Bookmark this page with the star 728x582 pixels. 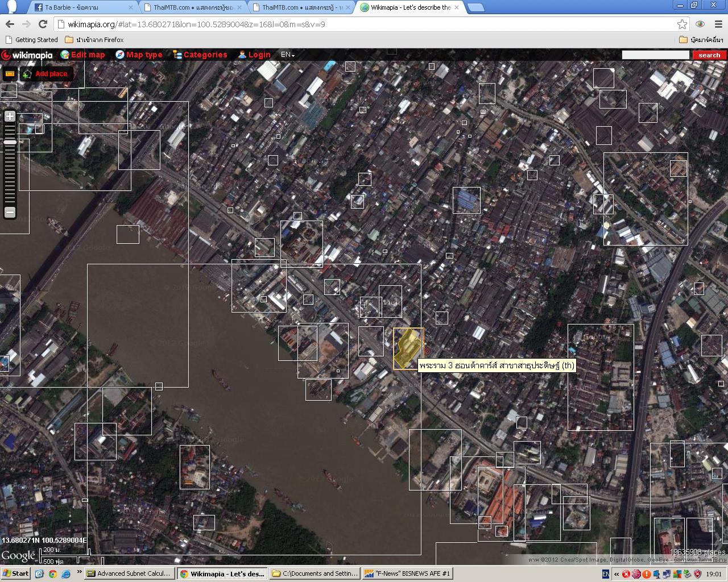(682, 24)
